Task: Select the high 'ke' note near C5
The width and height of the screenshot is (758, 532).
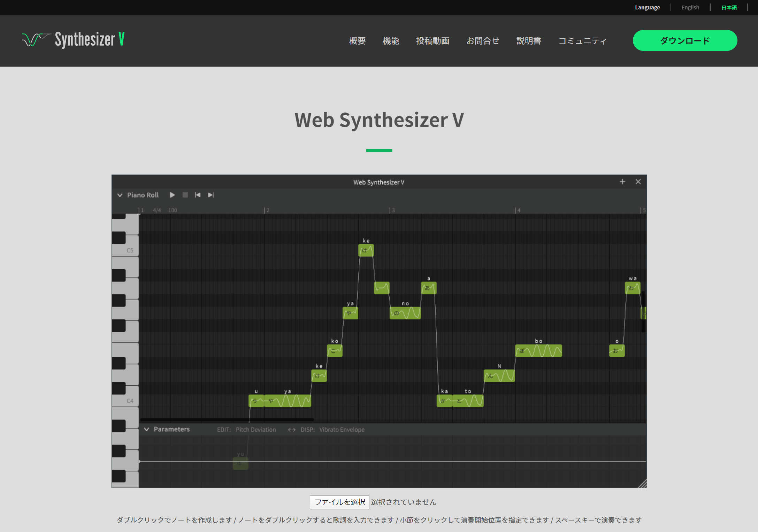Action: pos(366,250)
